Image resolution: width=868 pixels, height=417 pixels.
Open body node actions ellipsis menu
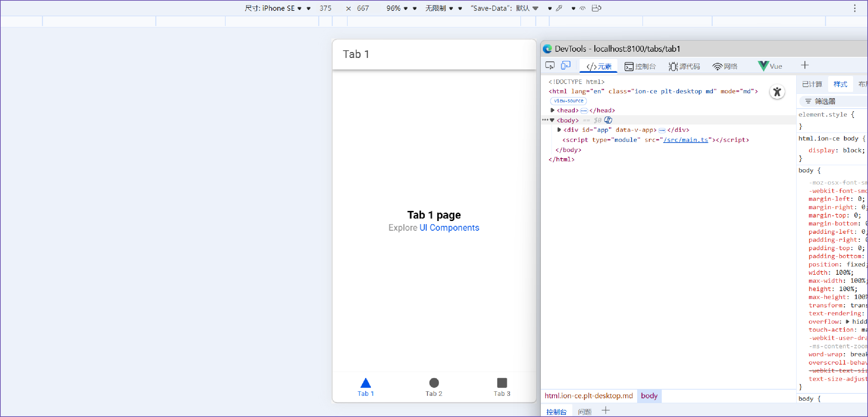(x=545, y=120)
